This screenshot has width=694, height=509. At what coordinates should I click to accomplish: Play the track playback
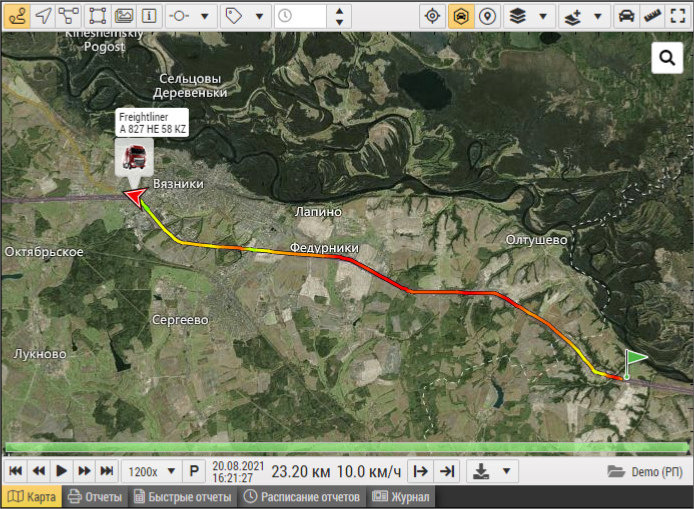click(62, 471)
